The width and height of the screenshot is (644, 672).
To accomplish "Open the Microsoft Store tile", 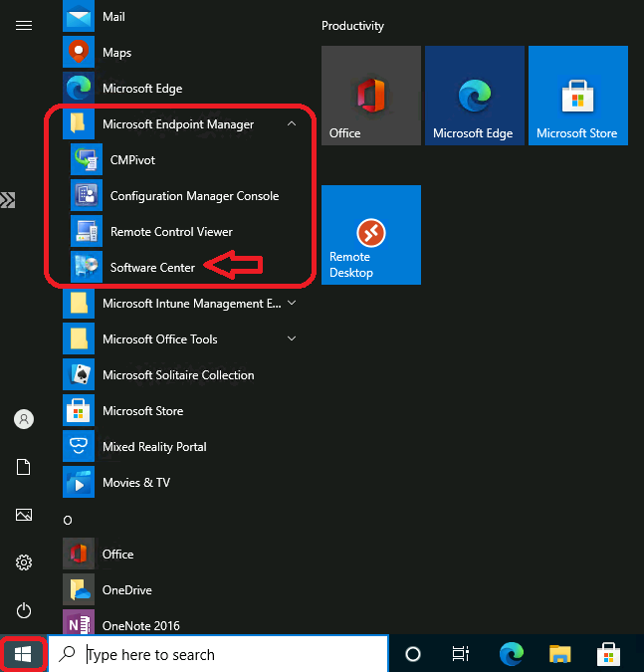I will click(x=578, y=96).
